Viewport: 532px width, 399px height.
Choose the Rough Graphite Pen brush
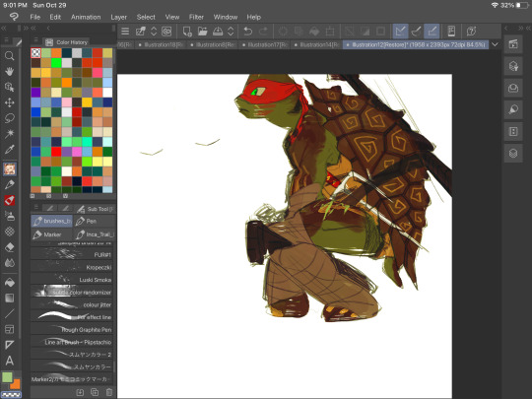[72, 329]
